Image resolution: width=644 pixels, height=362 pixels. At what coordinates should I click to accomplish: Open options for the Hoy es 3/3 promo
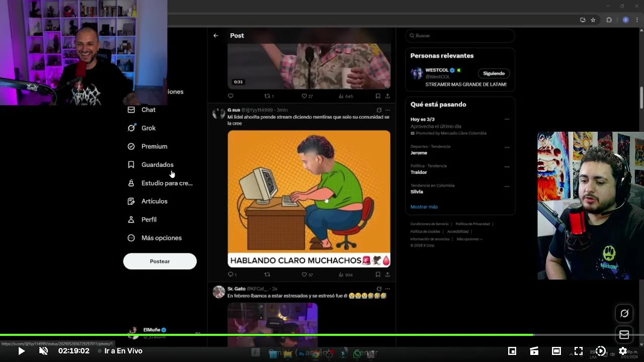point(507,120)
